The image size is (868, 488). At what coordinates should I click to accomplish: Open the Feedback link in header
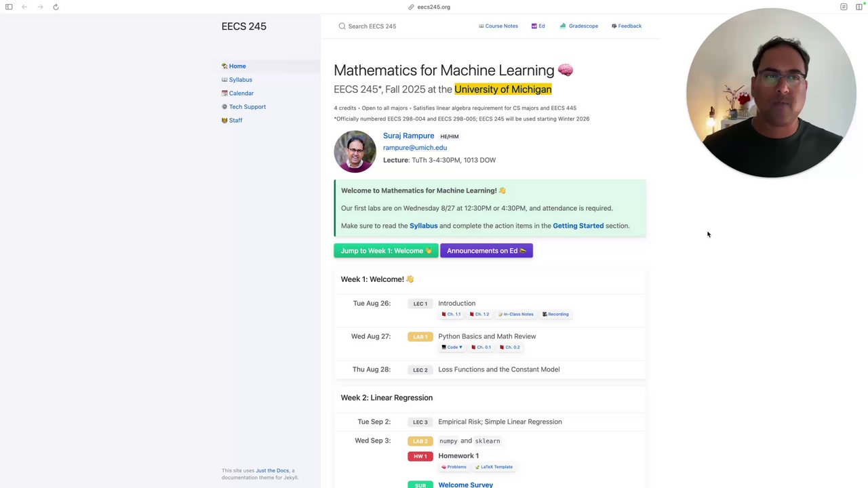click(627, 26)
